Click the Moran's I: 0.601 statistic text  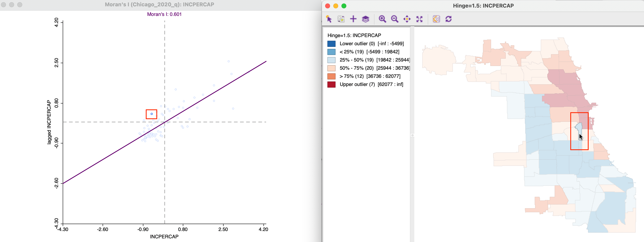click(x=164, y=14)
